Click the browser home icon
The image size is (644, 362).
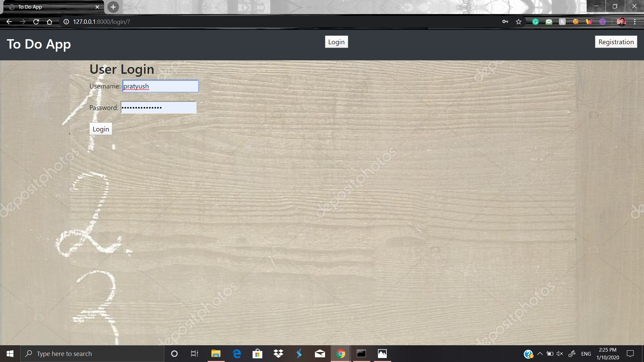(x=49, y=22)
